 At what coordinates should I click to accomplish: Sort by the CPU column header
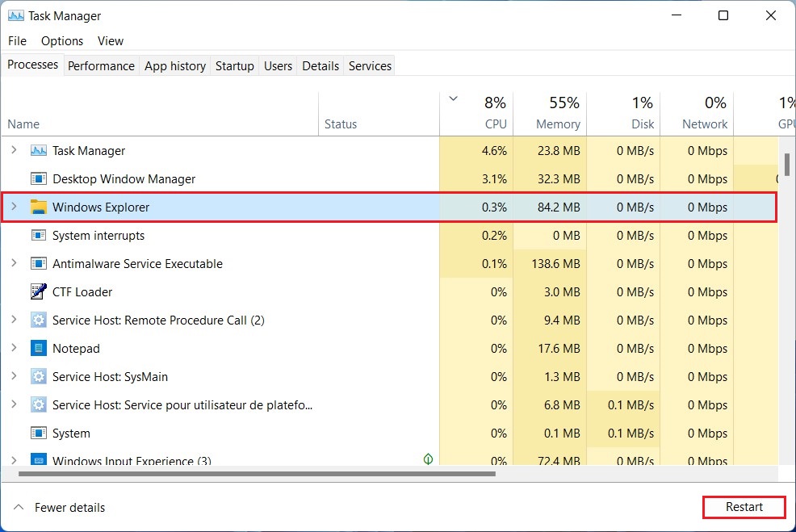(x=476, y=114)
